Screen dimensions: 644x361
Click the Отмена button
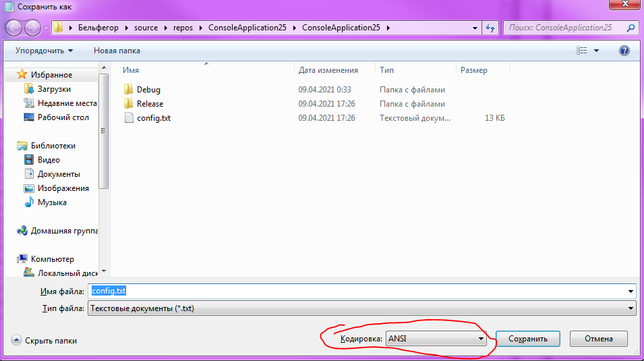point(598,338)
